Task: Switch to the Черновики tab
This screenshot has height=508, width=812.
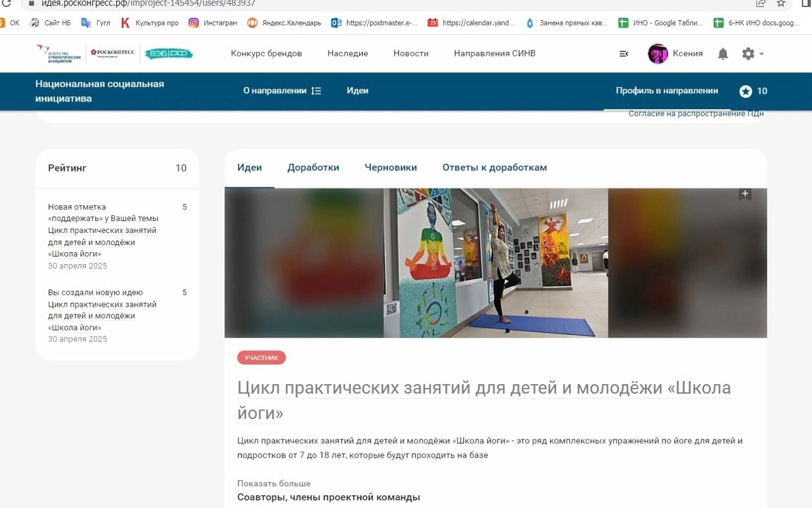Action: [391, 168]
